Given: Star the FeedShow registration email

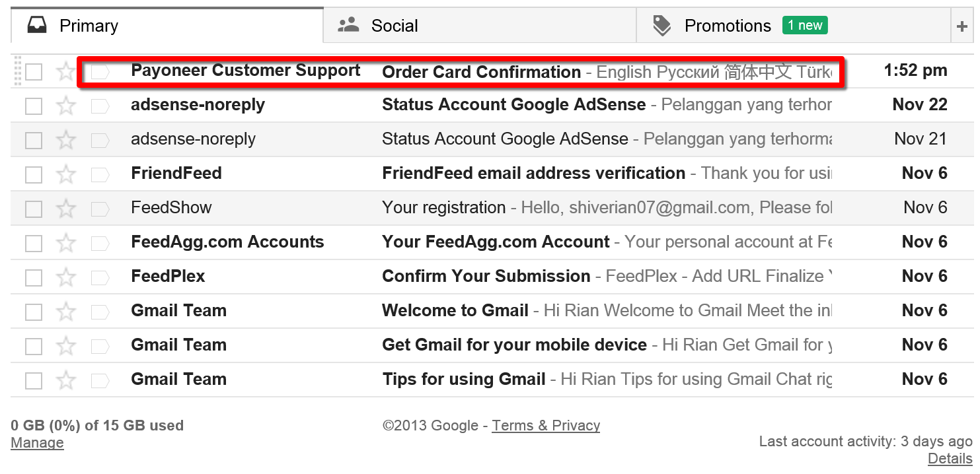Looking at the screenshot, I should pyautogui.click(x=65, y=209).
